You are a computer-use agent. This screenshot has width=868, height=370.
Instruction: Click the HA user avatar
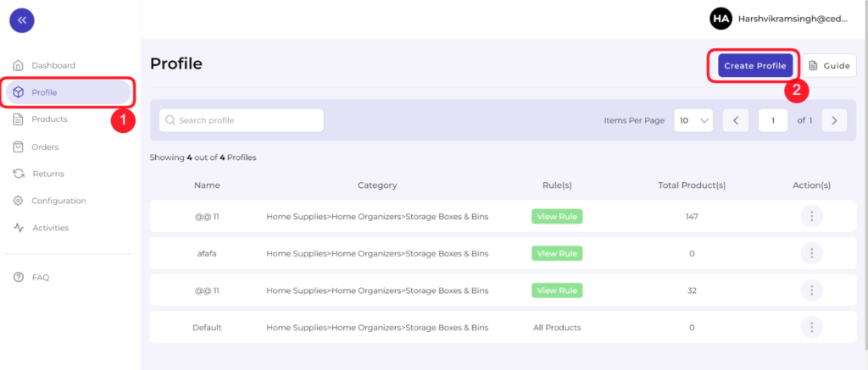721,19
